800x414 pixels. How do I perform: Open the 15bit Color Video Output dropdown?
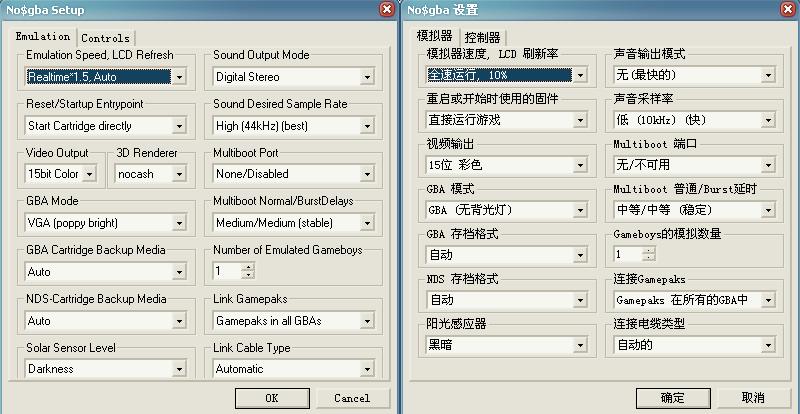(89, 174)
